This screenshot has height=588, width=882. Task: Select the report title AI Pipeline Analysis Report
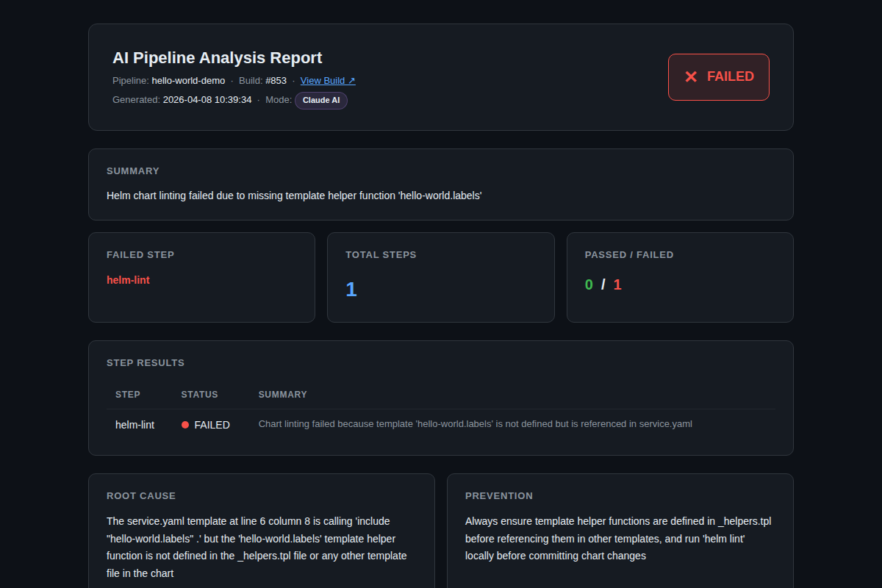click(x=218, y=58)
